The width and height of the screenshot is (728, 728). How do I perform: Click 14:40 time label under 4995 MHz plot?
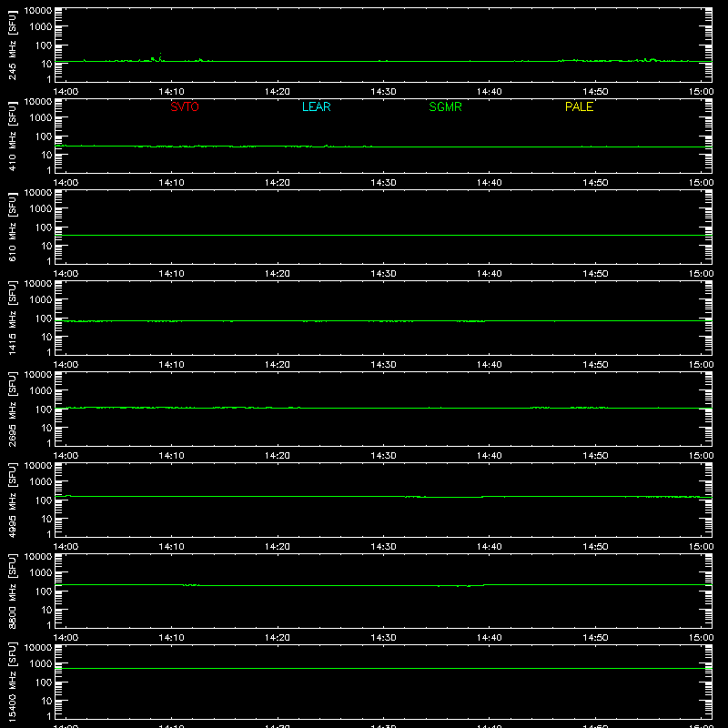(490, 547)
